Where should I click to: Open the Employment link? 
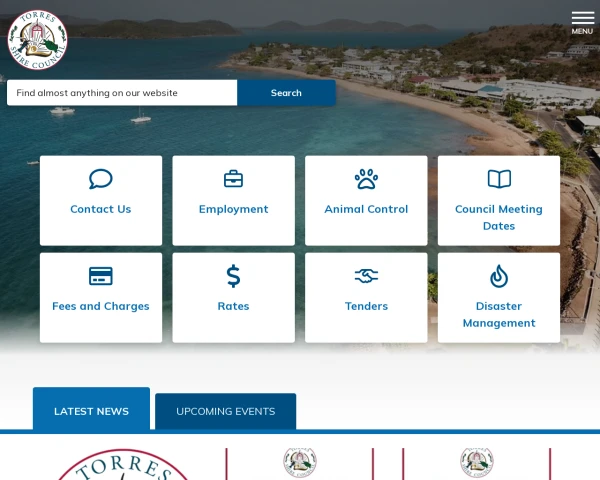(233, 209)
